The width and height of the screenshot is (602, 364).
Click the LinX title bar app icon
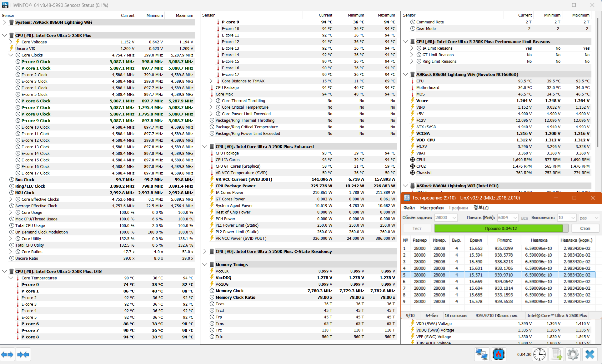(x=407, y=198)
